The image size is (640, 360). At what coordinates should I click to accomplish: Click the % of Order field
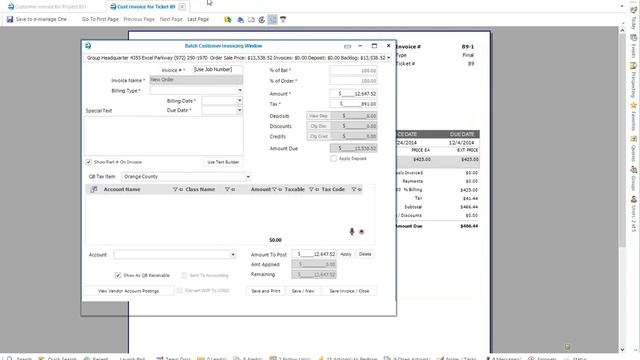[x=353, y=81]
